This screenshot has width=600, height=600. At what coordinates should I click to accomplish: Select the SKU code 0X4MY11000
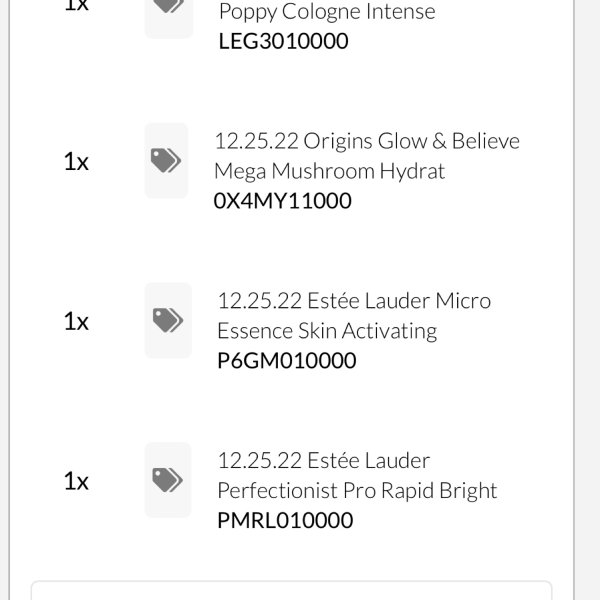(282, 201)
